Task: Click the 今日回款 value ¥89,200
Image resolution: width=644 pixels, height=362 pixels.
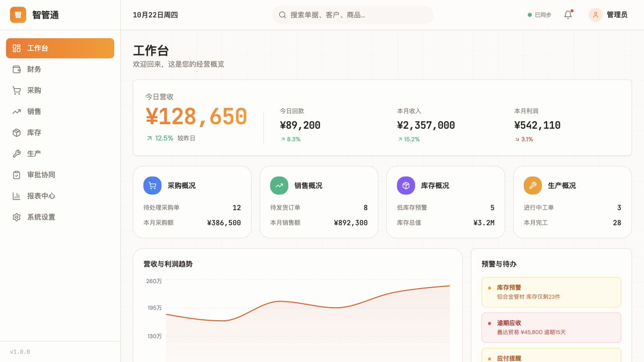Action: pyautogui.click(x=300, y=125)
